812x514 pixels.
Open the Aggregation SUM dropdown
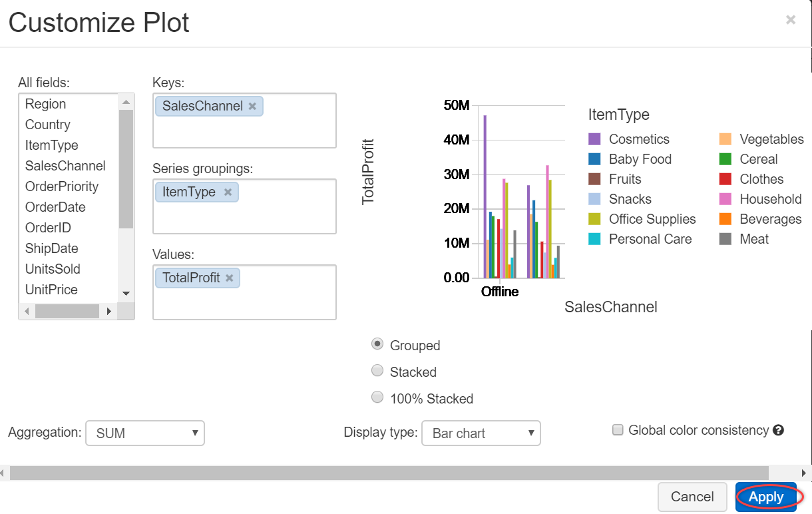pyautogui.click(x=145, y=433)
